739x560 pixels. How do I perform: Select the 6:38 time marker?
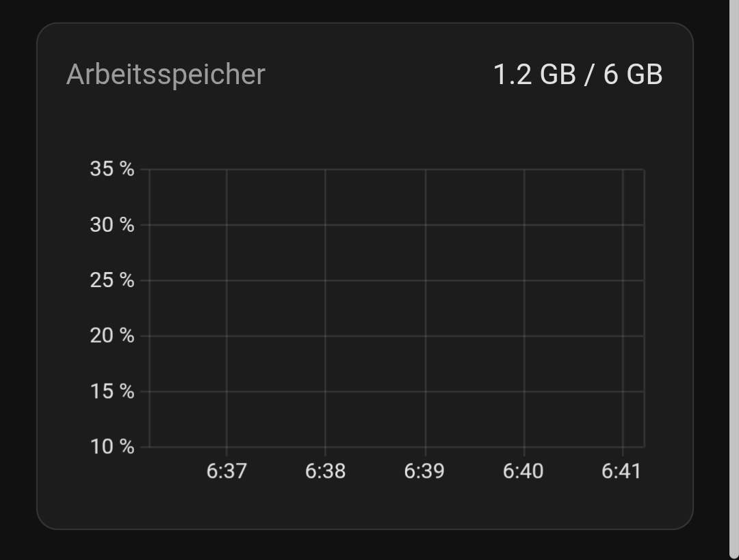click(x=325, y=472)
